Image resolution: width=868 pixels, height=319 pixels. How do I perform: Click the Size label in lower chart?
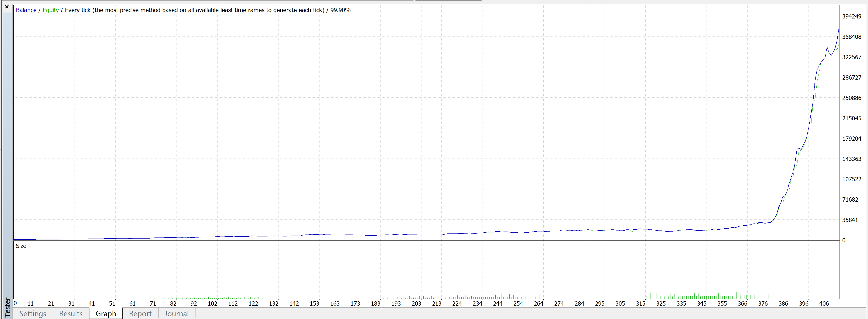click(21, 246)
